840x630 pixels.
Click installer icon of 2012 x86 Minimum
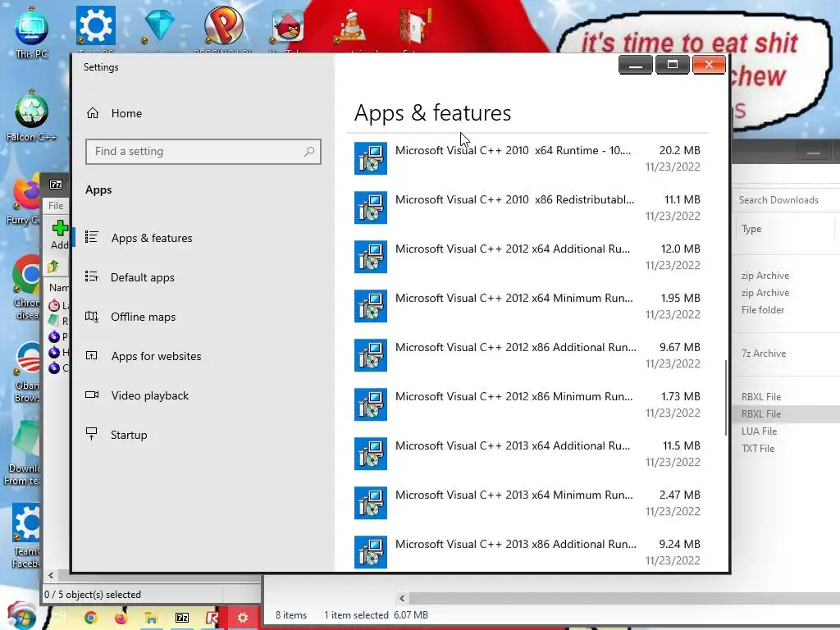(x=371, y=405)
